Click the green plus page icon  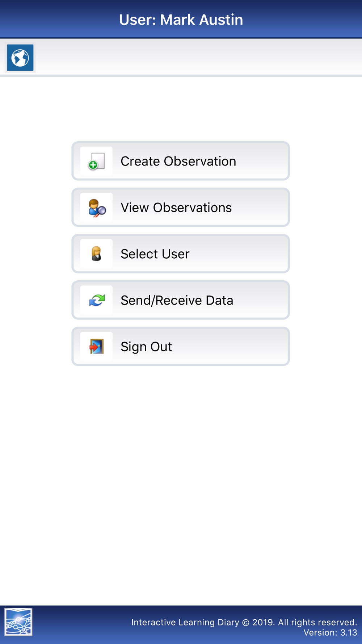click(x=96, y=161)
